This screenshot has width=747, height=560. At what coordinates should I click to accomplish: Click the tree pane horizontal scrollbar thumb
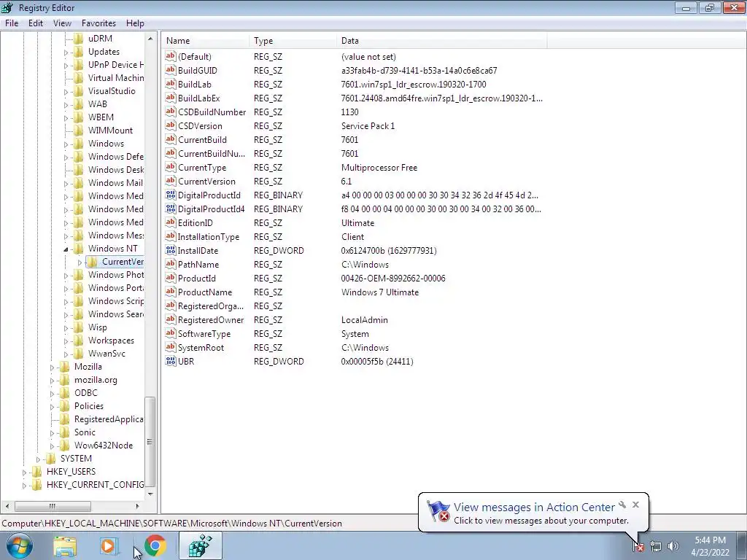pyautogui.click(x=53, y=506)
